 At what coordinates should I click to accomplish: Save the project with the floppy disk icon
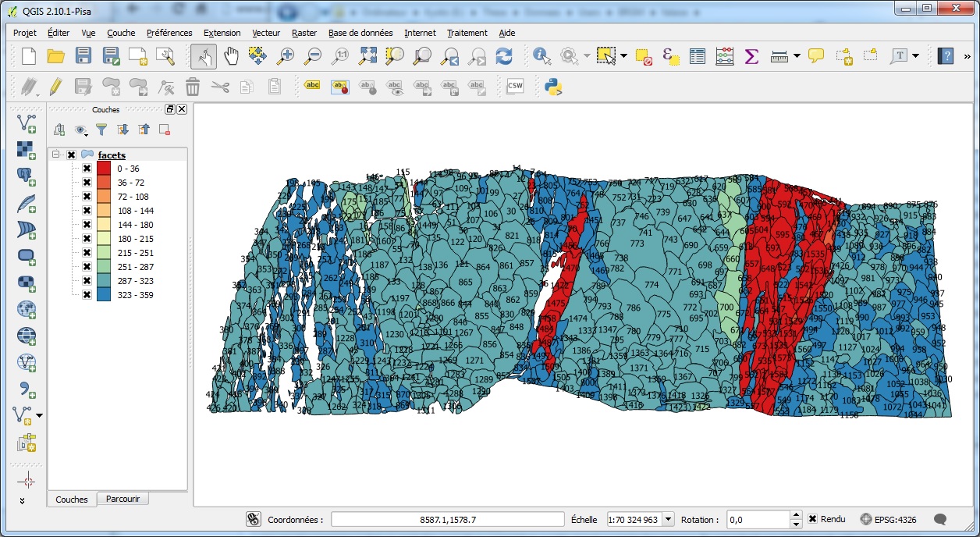(x=83, y=55)
